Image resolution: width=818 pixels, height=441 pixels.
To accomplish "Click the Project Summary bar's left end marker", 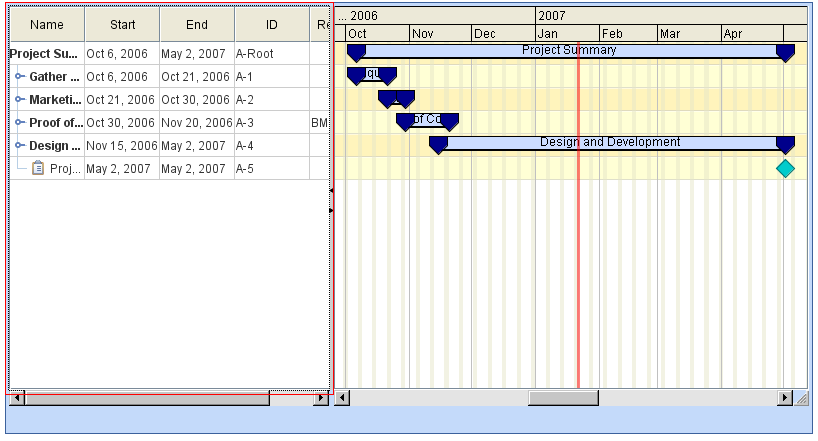I will tap(356, 53).
